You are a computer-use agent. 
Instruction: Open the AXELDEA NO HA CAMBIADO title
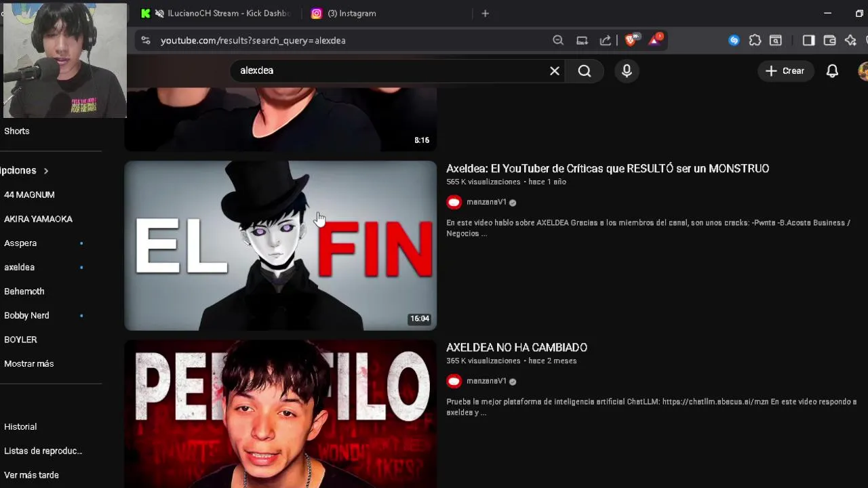click(x=517, y=347)
